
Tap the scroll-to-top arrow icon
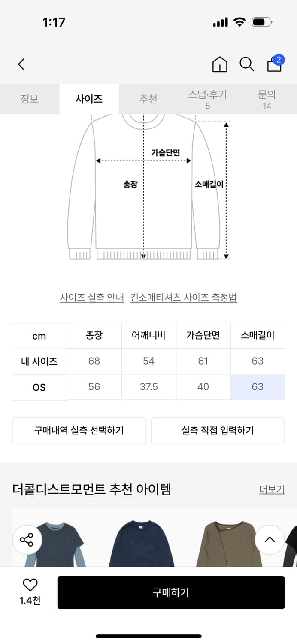pos(270,540)
